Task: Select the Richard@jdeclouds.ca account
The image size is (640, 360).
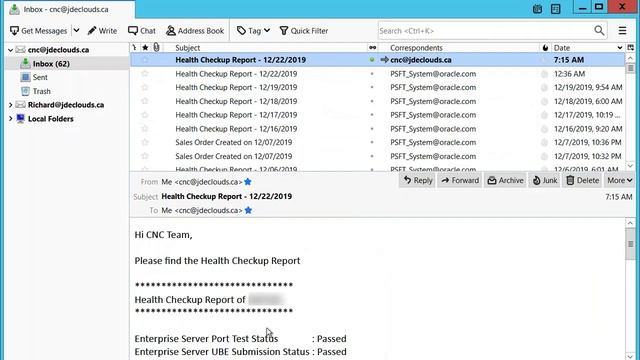Action: pos(66,105)
